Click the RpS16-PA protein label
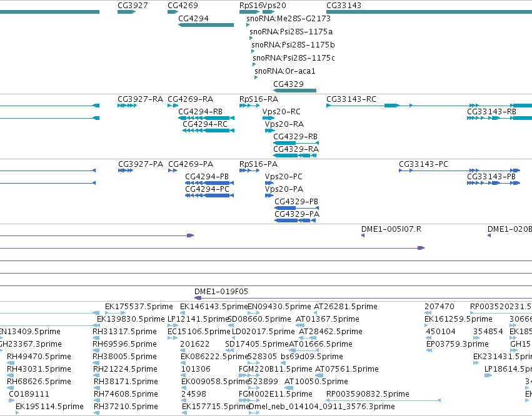Screen dimensions: 532x416 tap(259, 164)
